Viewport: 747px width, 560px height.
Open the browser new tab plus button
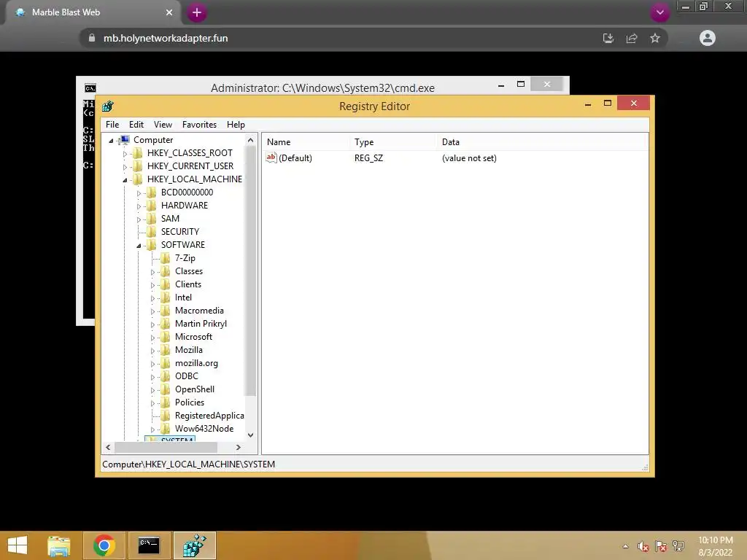pos(197,13)
